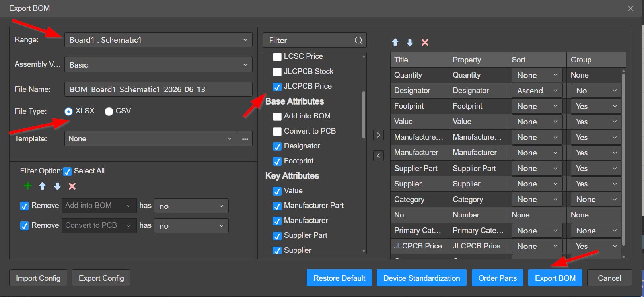Screen dimensions: 644x297
Task: Open Sort dropdown for Quantity row
Action: coord(537,75)
